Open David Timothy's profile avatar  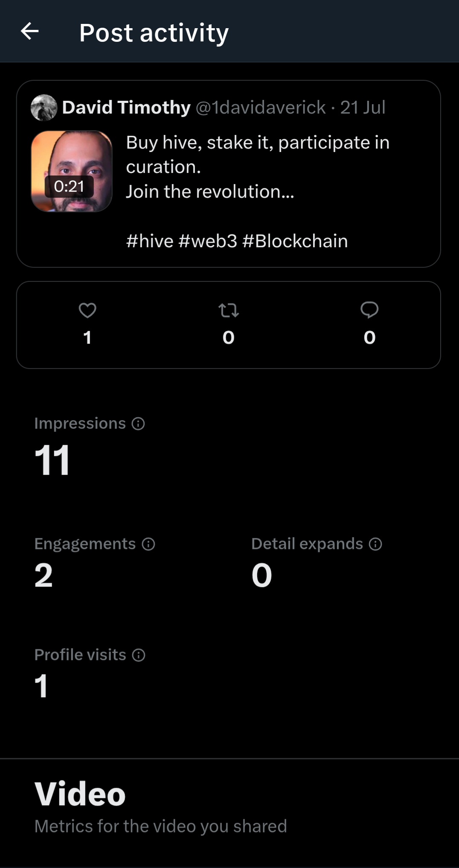(44, 108)
